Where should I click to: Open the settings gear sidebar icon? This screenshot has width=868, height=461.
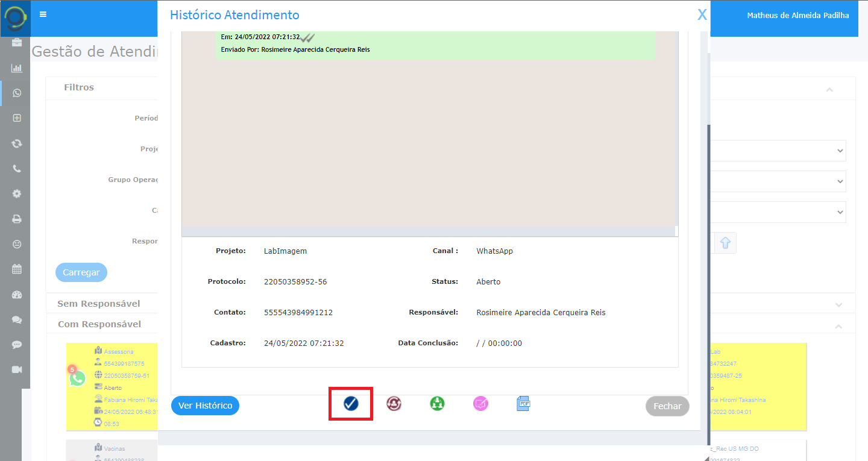17,193
